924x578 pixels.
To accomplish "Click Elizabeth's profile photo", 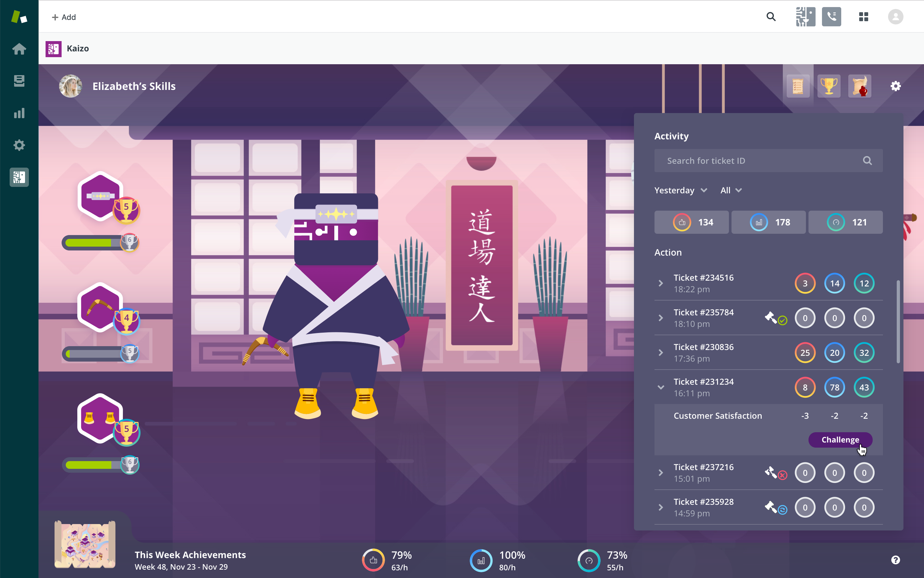I will click(x=71, y=86).
